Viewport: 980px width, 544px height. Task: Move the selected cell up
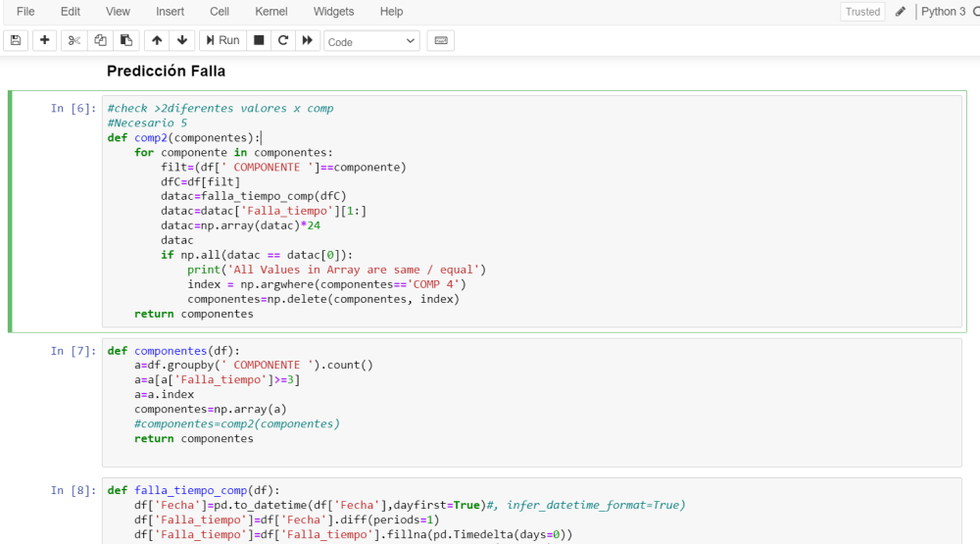[157, 40]
